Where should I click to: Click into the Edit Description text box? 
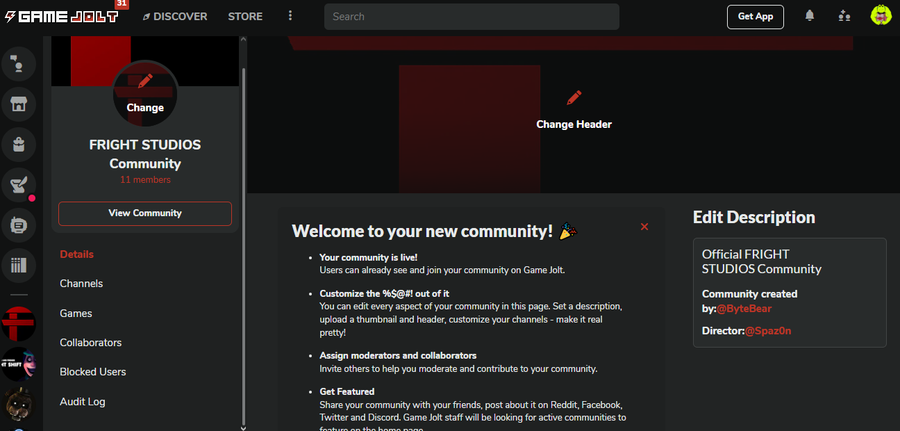click(x=790, y=292)
